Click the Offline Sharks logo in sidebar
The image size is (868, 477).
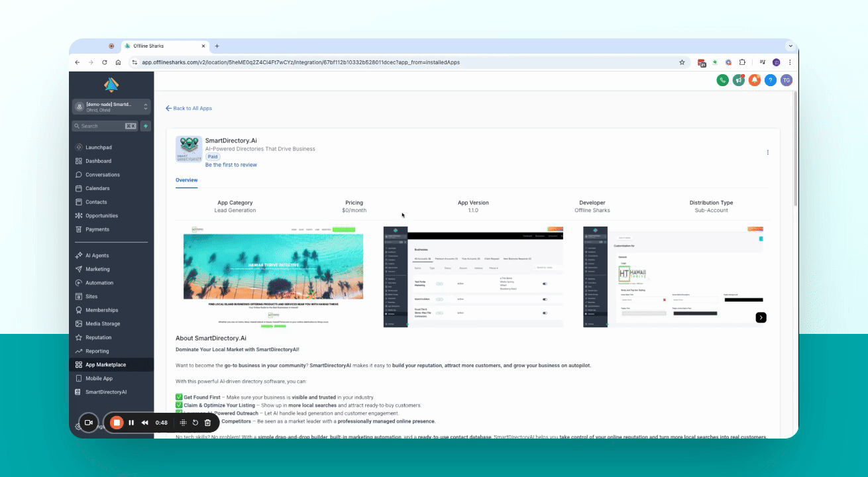(111, 85)
